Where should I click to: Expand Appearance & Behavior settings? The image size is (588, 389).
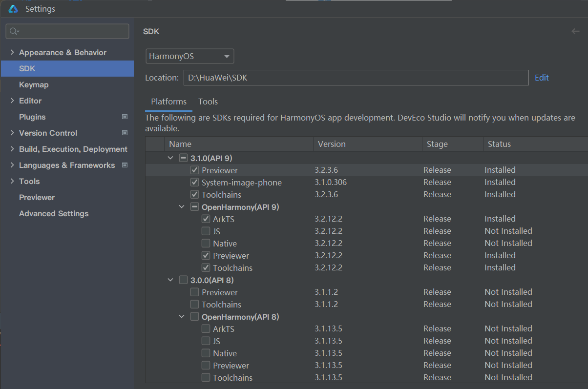click(x=12, y=53)
